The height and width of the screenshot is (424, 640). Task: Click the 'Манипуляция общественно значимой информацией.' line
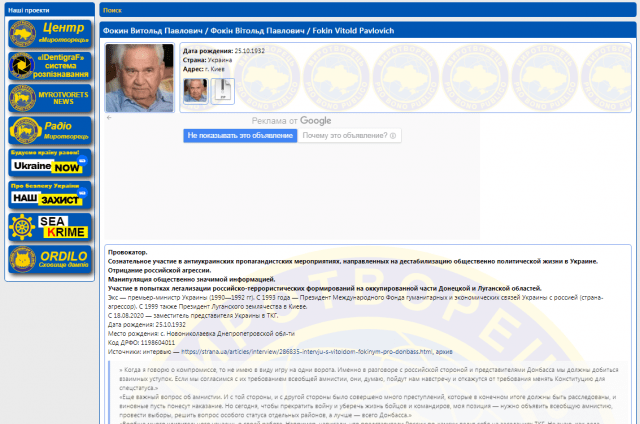coord(191,279)
